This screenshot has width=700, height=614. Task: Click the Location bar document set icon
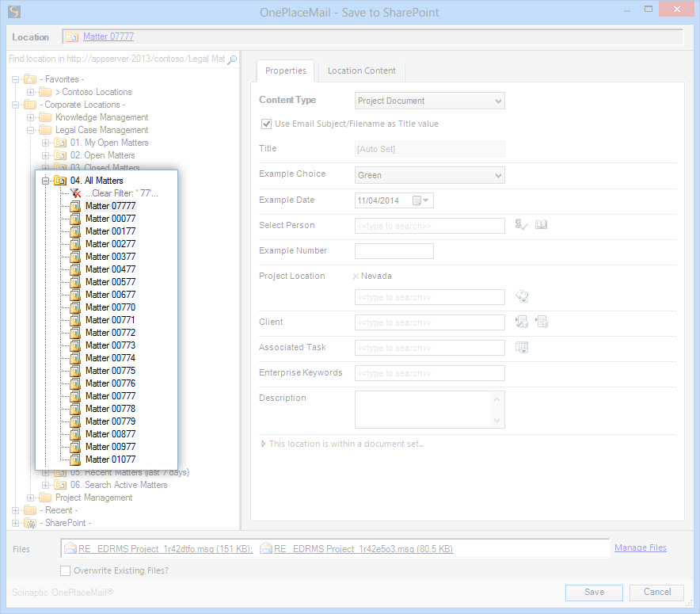(72, 37)
